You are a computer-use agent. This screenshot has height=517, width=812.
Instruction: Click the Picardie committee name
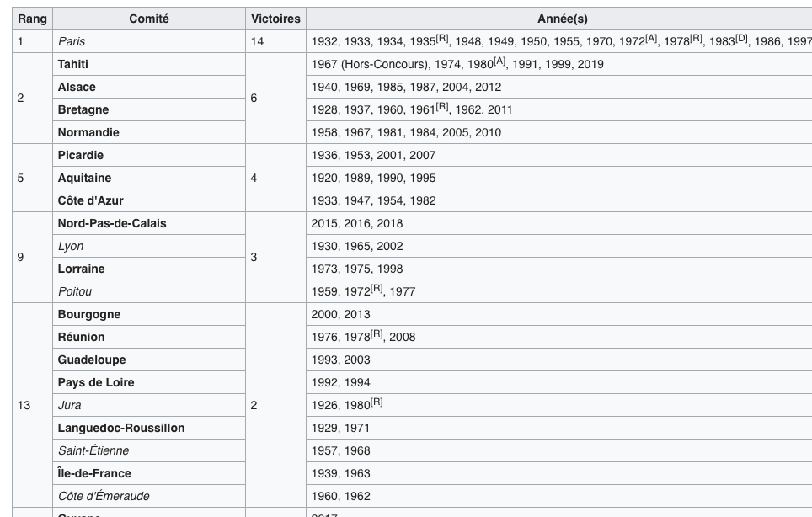81,155
